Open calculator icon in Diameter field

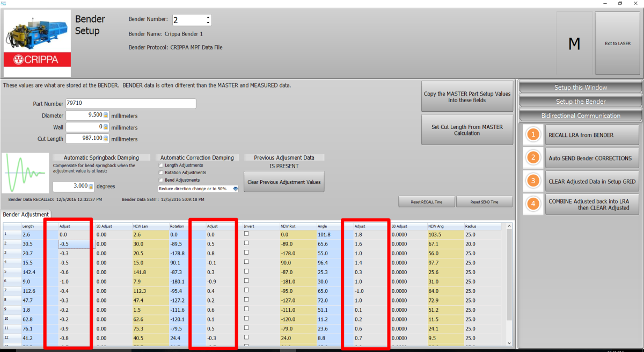click(x=106, y=115)
